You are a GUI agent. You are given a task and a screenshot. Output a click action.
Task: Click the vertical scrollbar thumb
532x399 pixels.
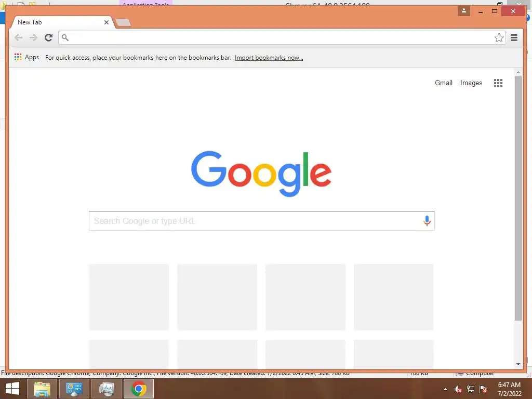point(518,198)
